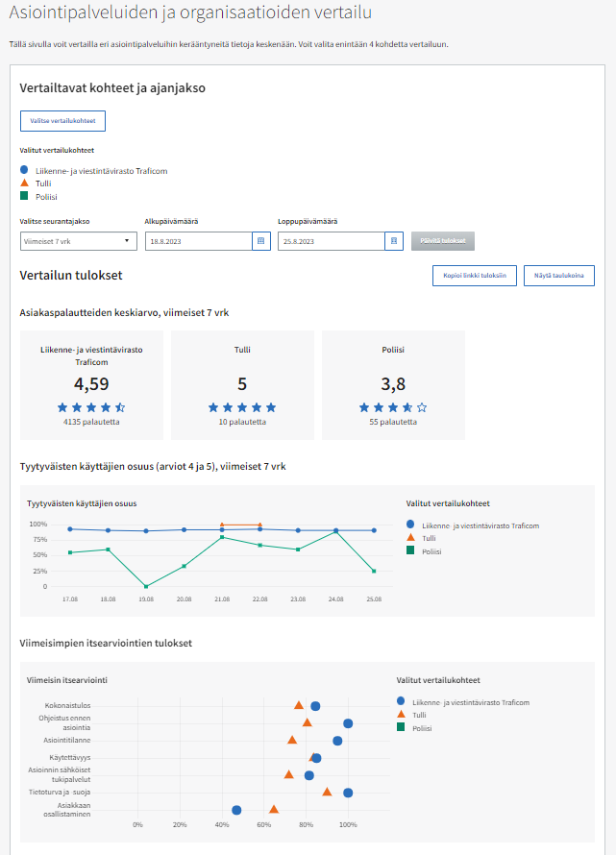Viewport: 616px width, 855px height.
Task: Click the Päivitä tulokset button
Action: 440,242
